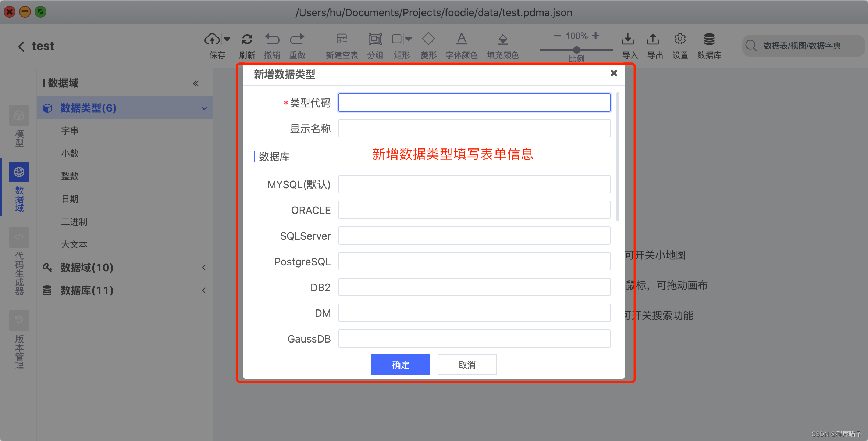Click the Group (分组) icon
Screen dimensions: 868x441
coord(375,39)
